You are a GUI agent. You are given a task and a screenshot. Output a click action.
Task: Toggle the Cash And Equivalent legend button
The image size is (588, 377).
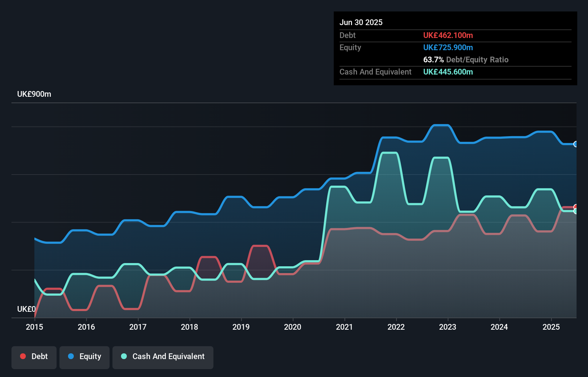click(163, 357)
